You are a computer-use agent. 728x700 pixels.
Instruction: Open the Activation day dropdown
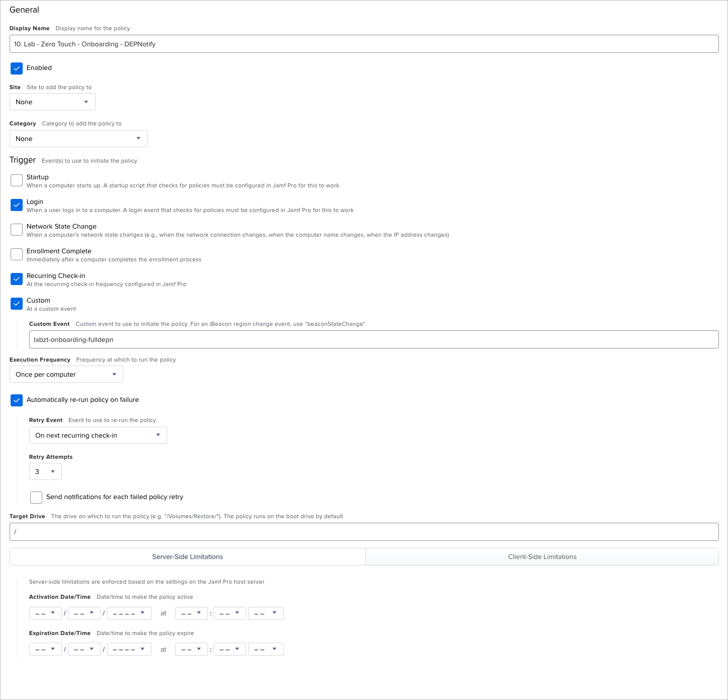(84, 613)
